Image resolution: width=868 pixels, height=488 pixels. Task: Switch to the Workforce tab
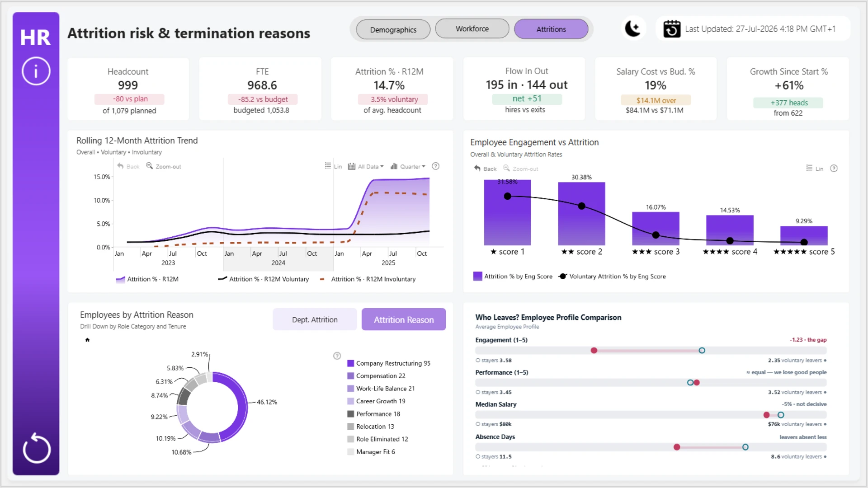pos(472,28)
